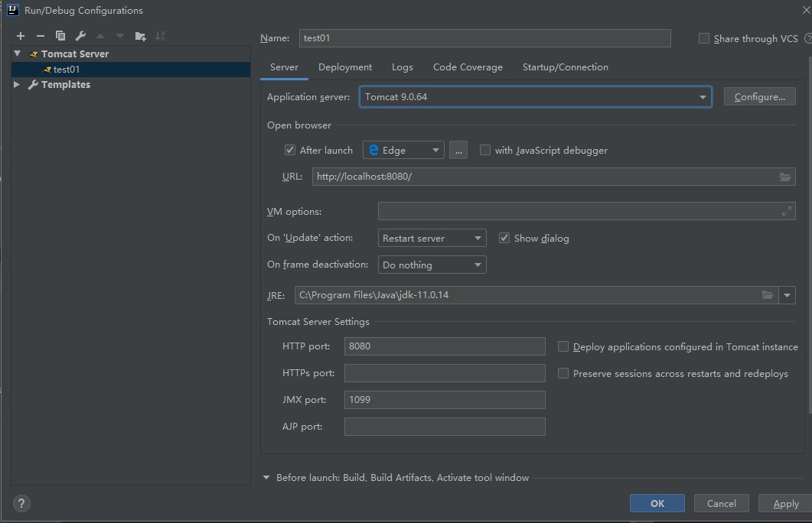
Task: Click the URL field folder icon
Action: pos(785,177)
